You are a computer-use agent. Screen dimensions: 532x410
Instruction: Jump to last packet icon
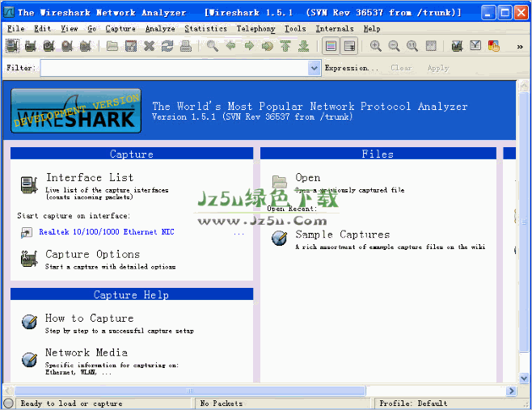click(304, 46)
